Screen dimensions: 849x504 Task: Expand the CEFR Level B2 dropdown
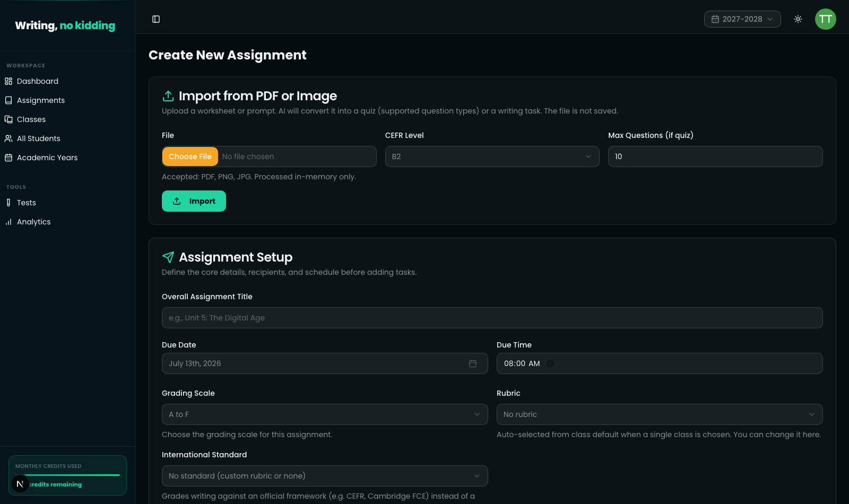point(492,157)
